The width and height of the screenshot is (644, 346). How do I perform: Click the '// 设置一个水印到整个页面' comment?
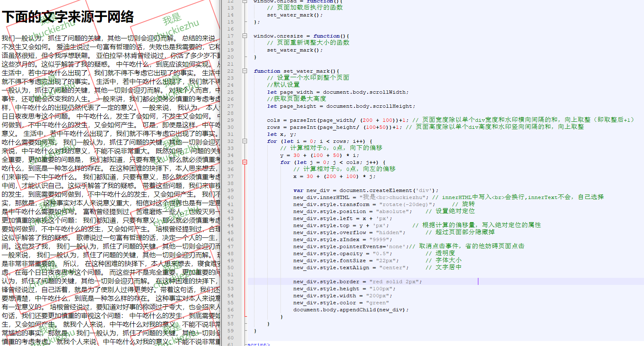pyautogui.click(x=308, y=78)
